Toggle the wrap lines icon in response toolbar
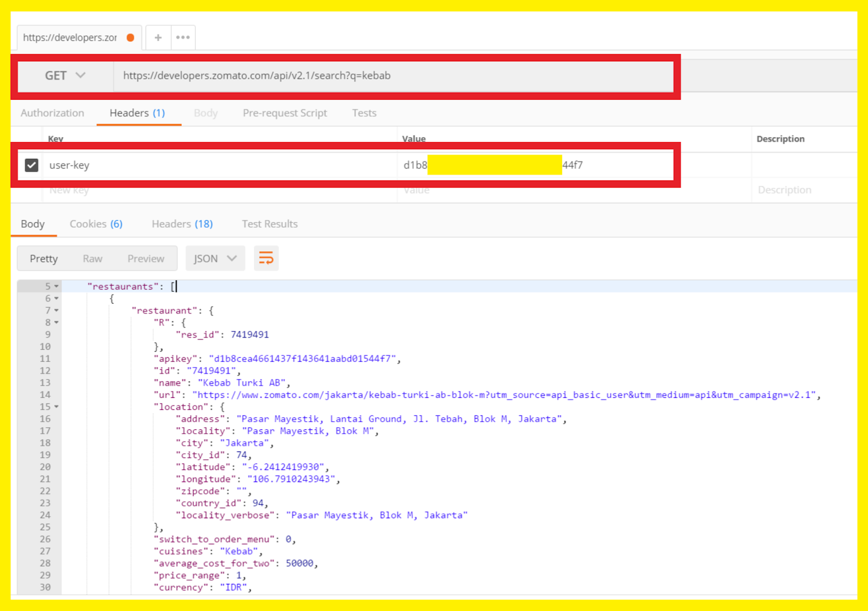Viewport: 868px width, 611px height. pos(266,258)
